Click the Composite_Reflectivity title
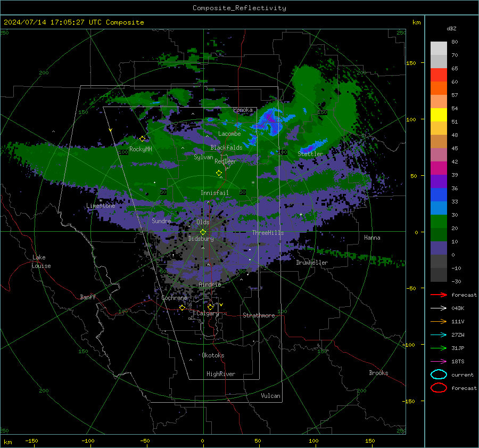This screenshot has width=479, height=448. point(240,8)
